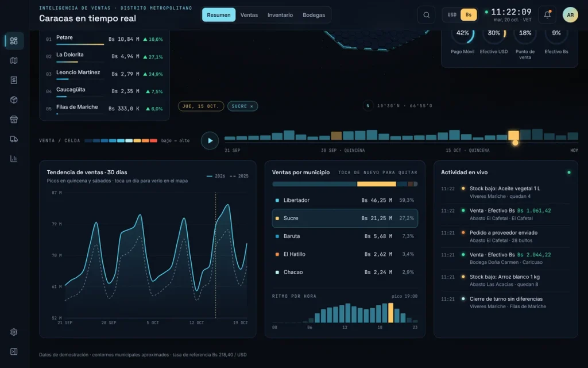Deselect the highlighted Sucre municipality row

click(x=345, y=218)
